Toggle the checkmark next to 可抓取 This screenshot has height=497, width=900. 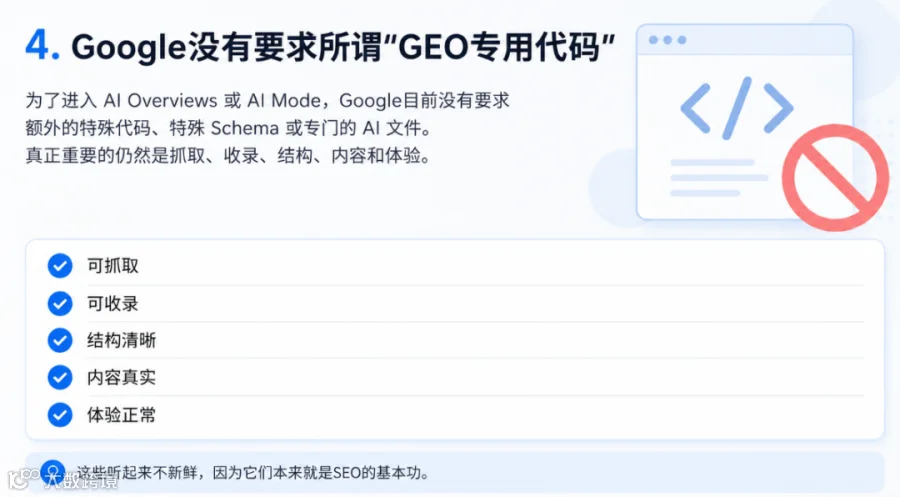(x=60, y=266)
